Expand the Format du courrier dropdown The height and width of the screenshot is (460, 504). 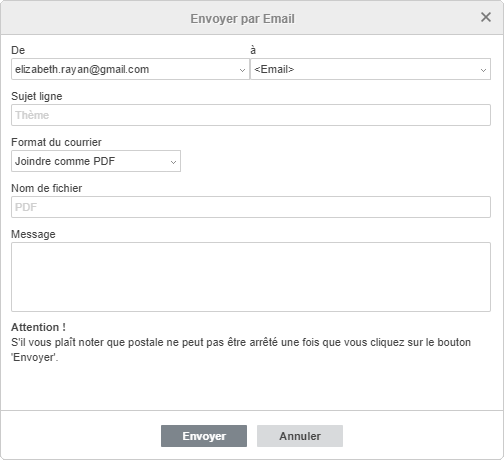click(96, 161)
